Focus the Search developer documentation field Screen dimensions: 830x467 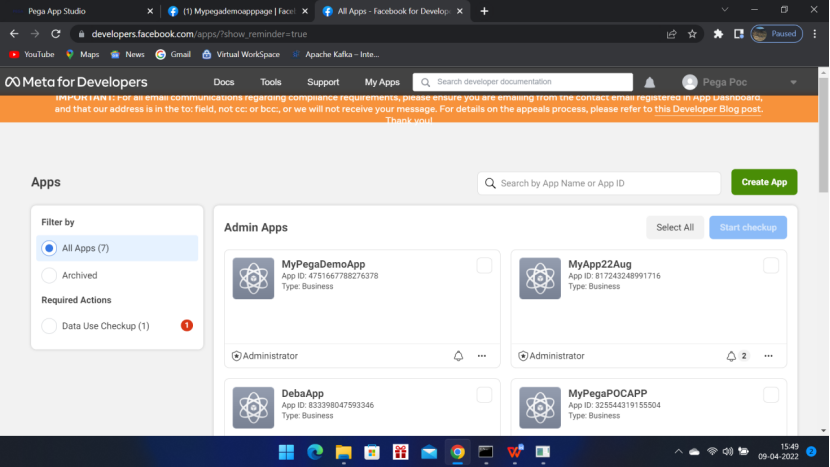522,82
